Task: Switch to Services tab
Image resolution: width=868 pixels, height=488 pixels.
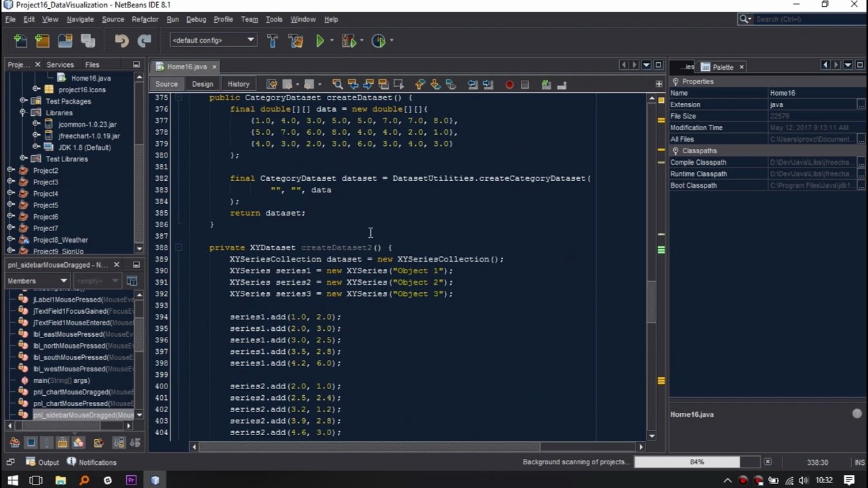Action: coord(60,64)
